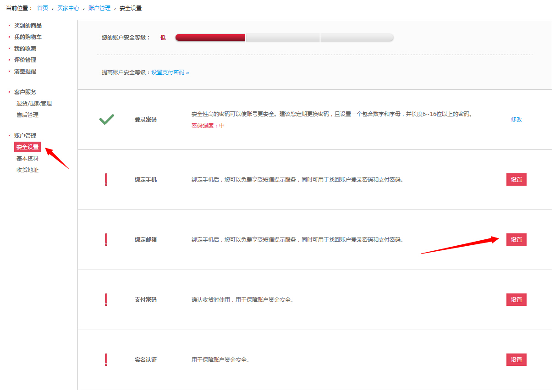Screen dimensions: 555x392
Task: Click the red exclamation icon beside 支付密码
Action: click(x=106, y=300)
